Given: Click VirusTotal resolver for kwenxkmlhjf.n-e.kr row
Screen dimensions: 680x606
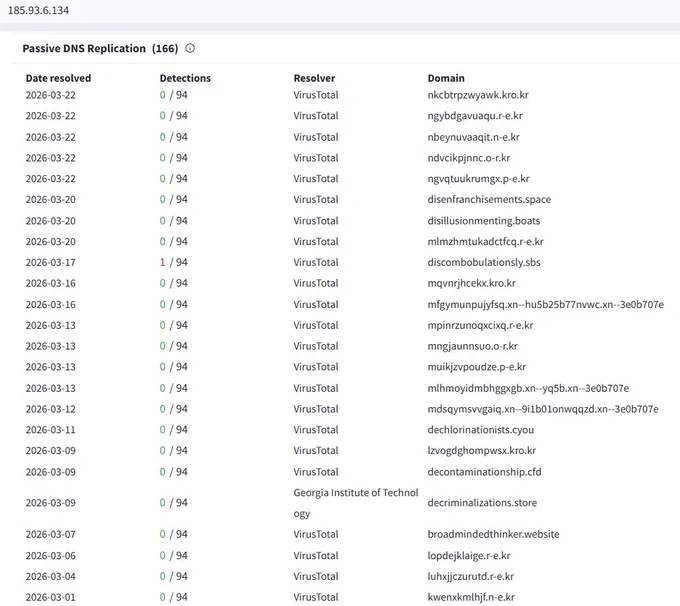Looking at the screenshot, I should [316, 597].
